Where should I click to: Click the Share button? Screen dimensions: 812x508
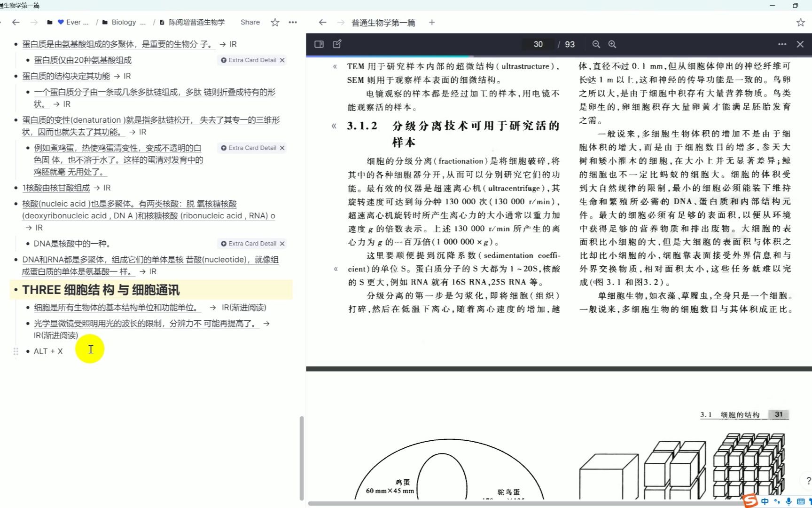[x=250, y=22]
